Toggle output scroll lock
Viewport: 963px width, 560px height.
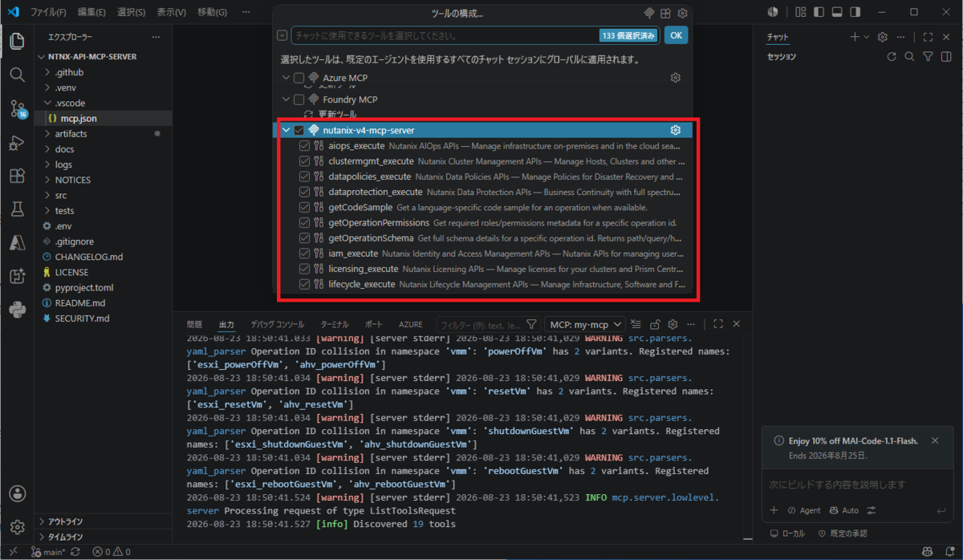coord(655,324)
